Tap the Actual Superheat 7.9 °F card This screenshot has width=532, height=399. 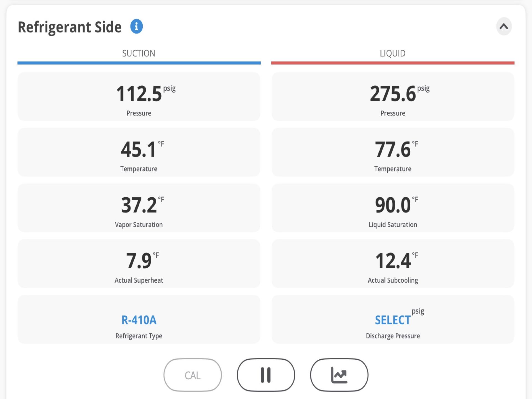139,264
